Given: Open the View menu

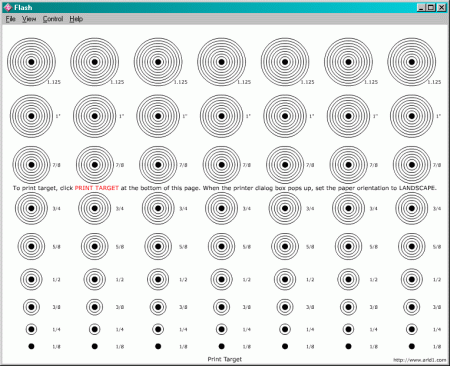Looking at the screenshot, I should pyautogui.click(x=29, y=19).
